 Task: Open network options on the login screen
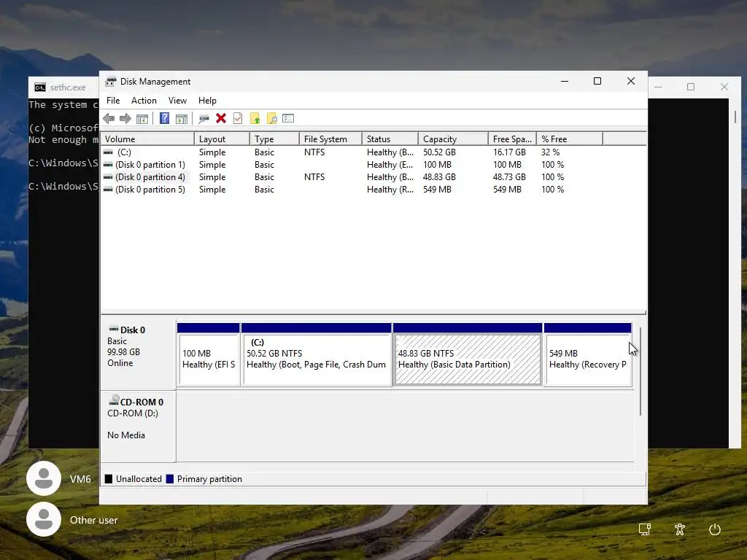(645, 529)
